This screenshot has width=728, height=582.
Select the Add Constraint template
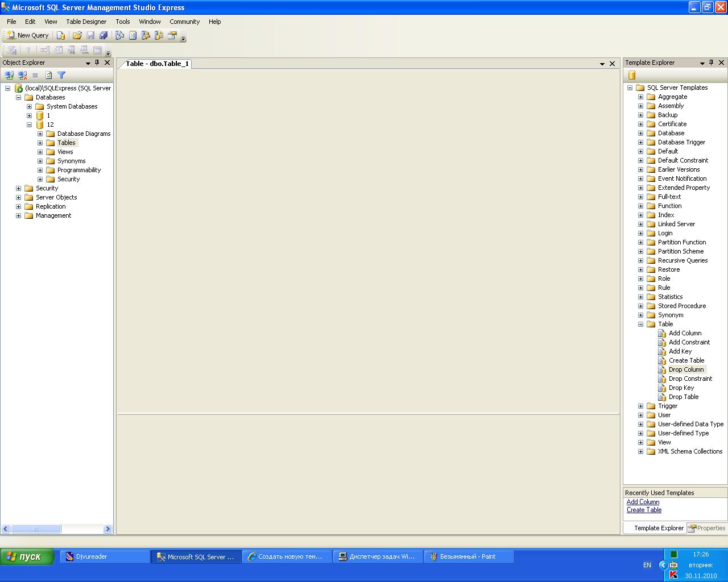pos(689,342)
